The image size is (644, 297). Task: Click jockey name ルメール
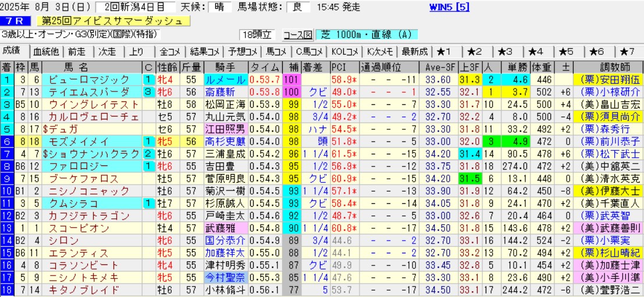tap(226, 79)
